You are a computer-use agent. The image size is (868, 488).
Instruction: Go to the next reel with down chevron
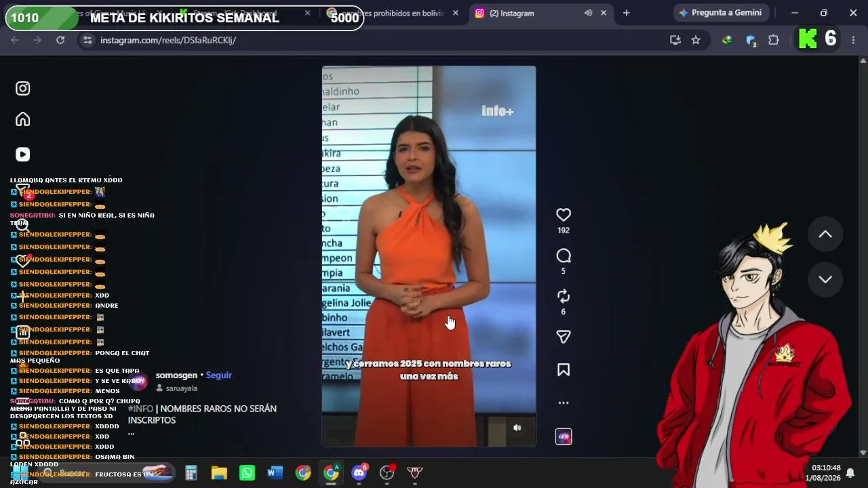click(x=825, y=279)
